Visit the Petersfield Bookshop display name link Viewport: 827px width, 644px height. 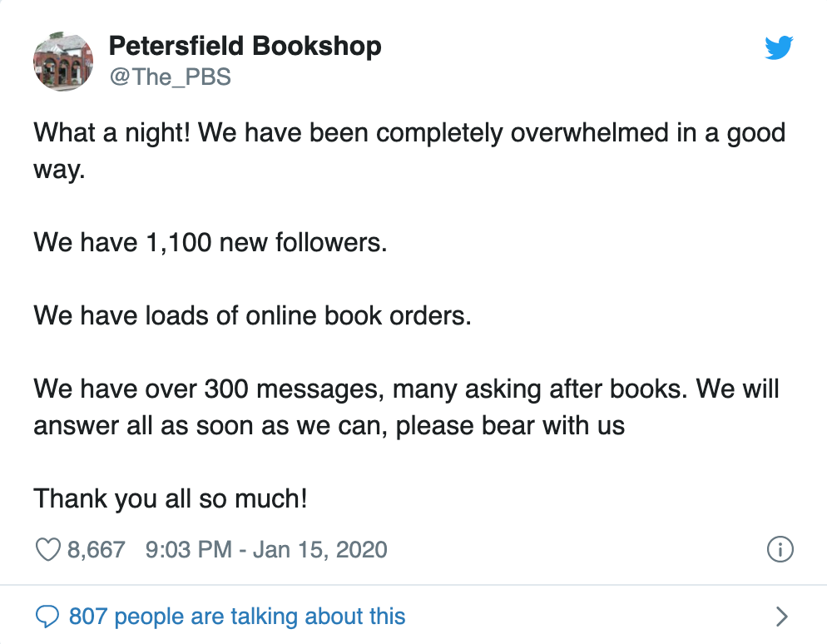click(245, 46)
